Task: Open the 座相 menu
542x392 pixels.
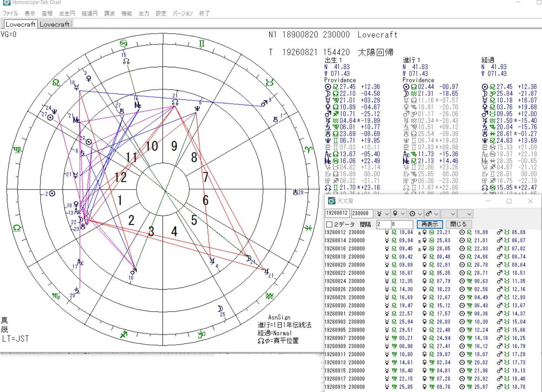Action: coord(47,13)
